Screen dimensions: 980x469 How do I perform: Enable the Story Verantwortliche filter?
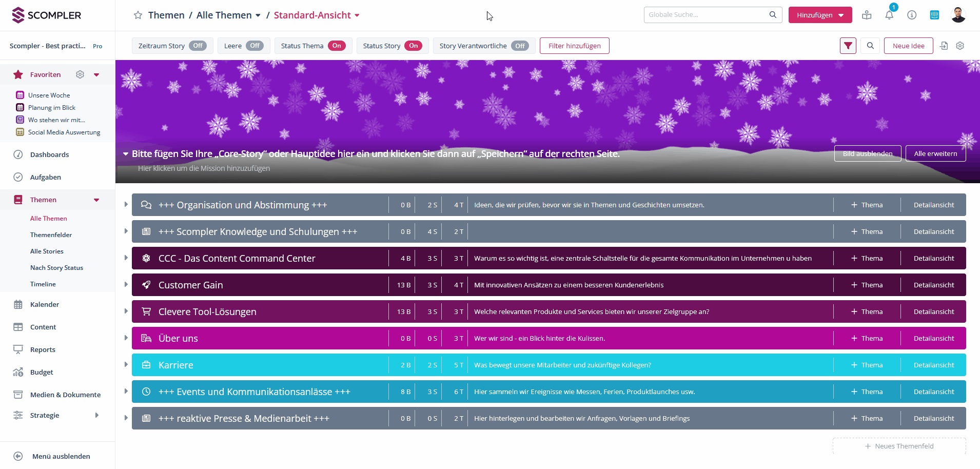click(520, 46)
